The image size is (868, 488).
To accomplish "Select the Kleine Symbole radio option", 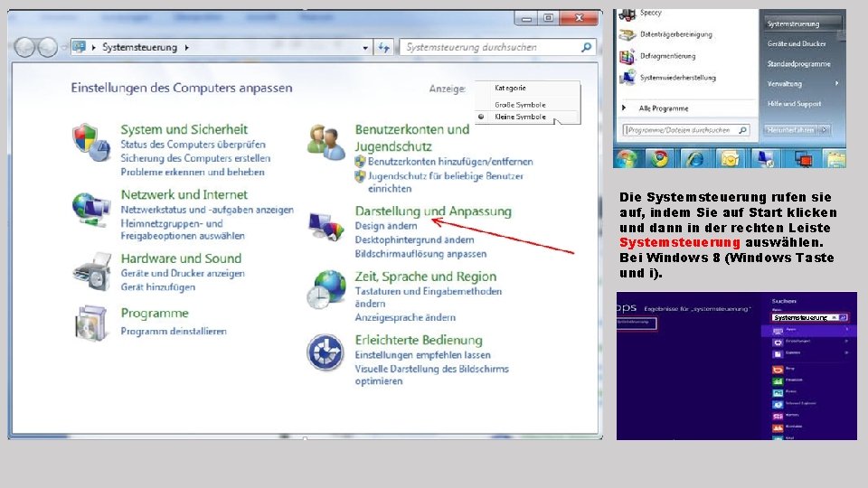I will click(x=481, y=117).
